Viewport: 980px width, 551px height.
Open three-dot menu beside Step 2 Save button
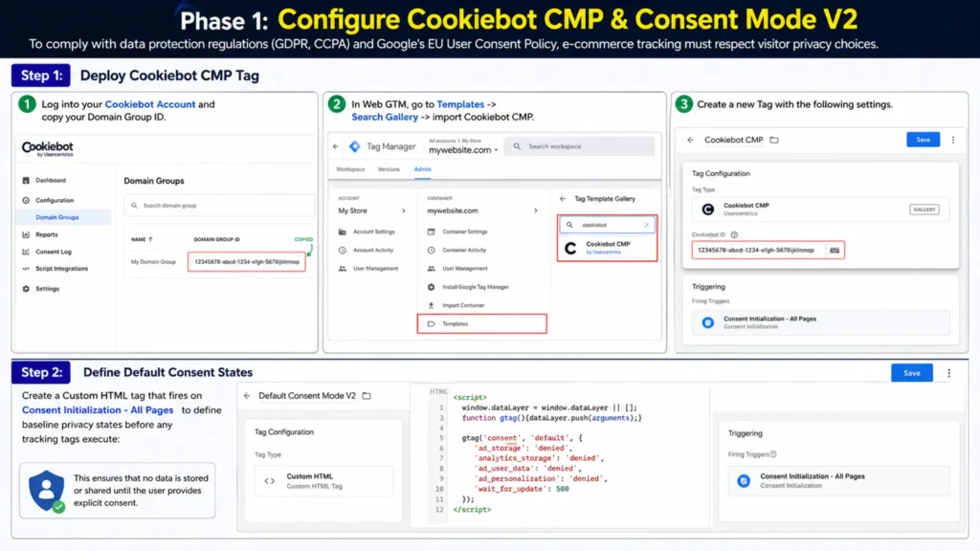948,373
